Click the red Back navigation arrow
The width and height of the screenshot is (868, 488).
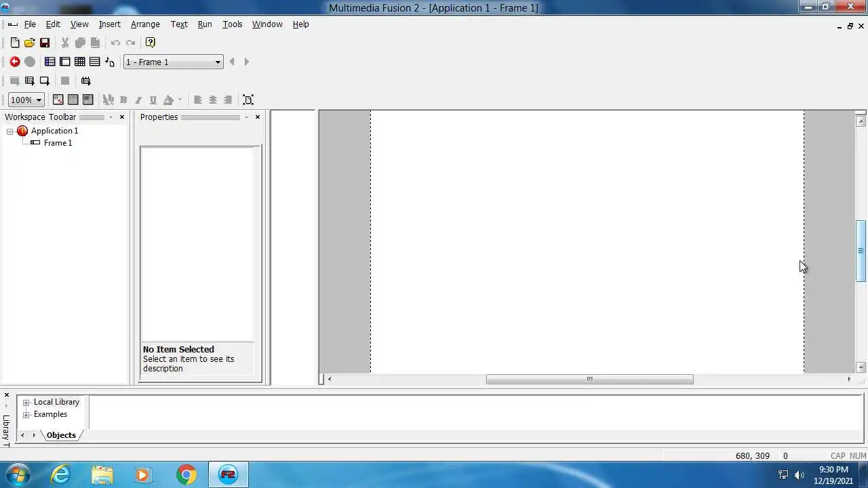pyautogui.click(x=15, y=62)
